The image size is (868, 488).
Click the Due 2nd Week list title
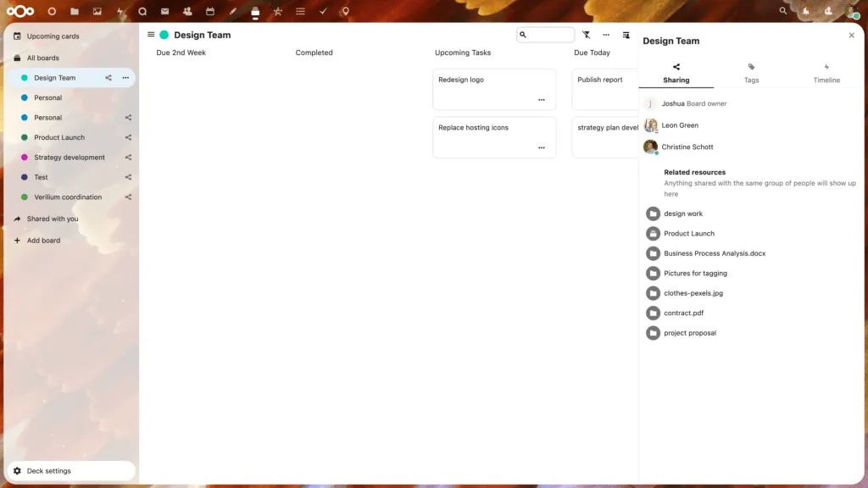click(x=181, y=53)
